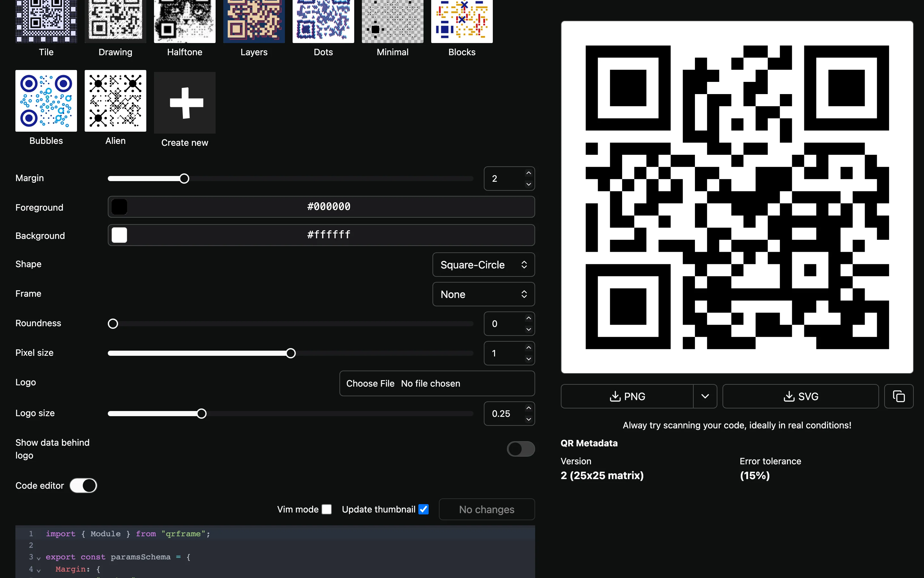Image resolution: width=924 pixels, height=578 pixels.
Task: Select the Layers preset
Action: tap(254, 21)
